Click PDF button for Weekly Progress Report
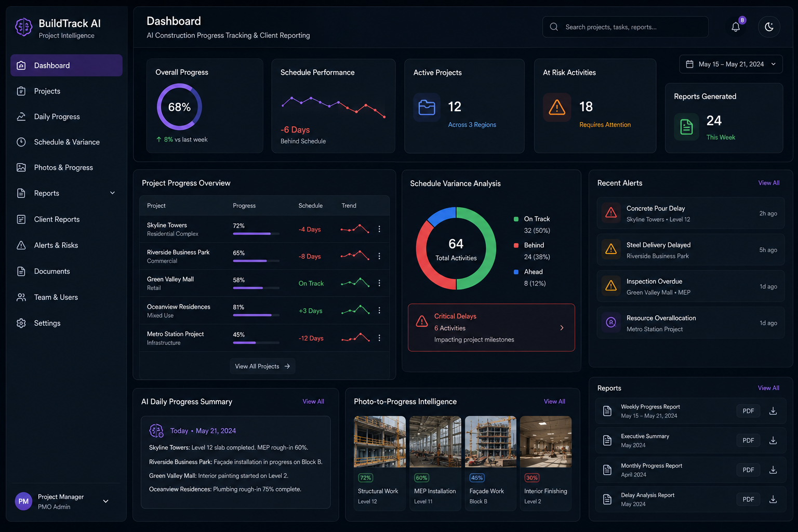This screenshot has width=798, height=532. pos(748,411)
